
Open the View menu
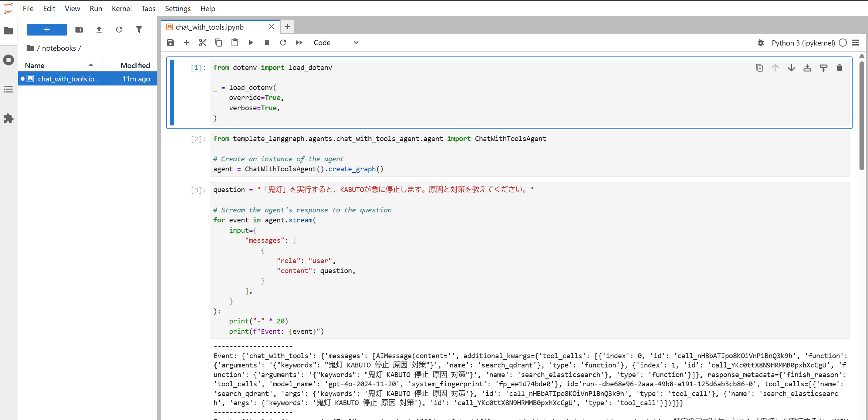click(72, 9)
